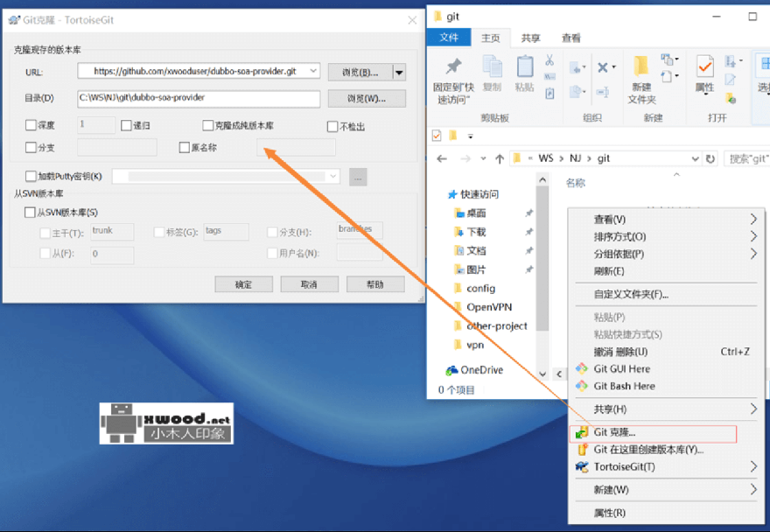Click the 浏览(W)... button
This screenshot has height=532, width=770.
(x=367, y=99)
